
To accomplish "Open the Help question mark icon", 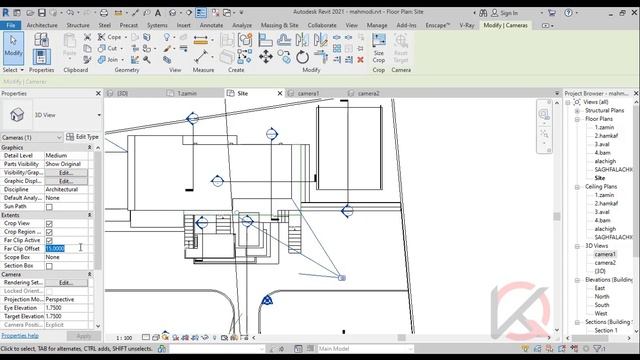I will click(x=568, y=13).
